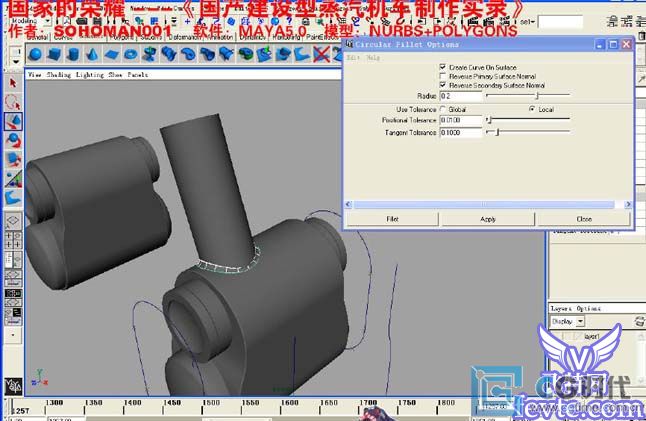The height and width of the screenshot is (421, 646).
Task: Click the Tangent Tolerance slider
Action: 528,132
